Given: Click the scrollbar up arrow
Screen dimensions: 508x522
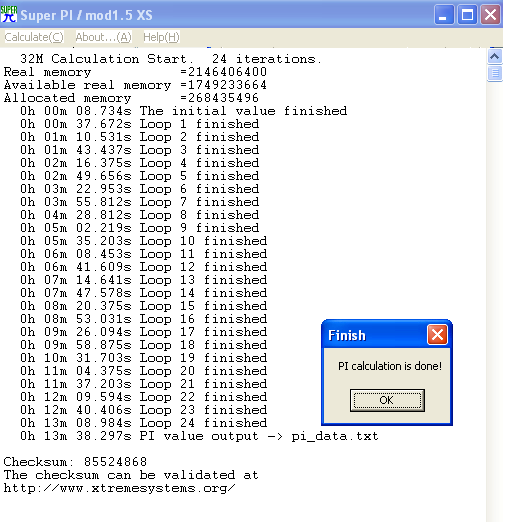Looking at the screenshot, I should (x=495, y=56).
